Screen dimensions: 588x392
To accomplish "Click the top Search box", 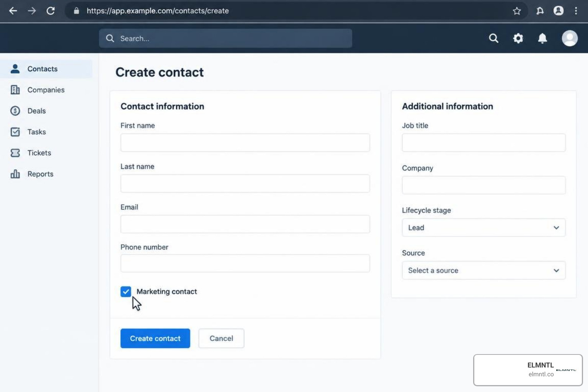I will click(x=225, y=38).
